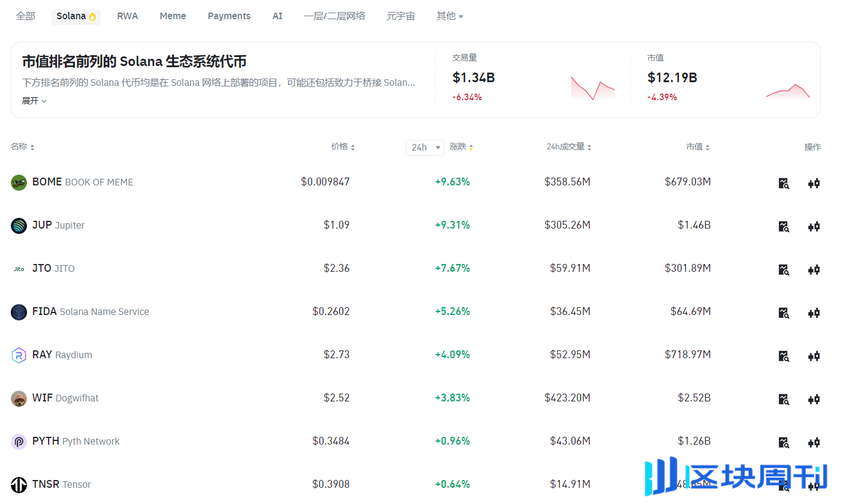This screenshot has height=504, width=845.
Task: Open the chart view icon in the BOME row
Action: point(783,183)
